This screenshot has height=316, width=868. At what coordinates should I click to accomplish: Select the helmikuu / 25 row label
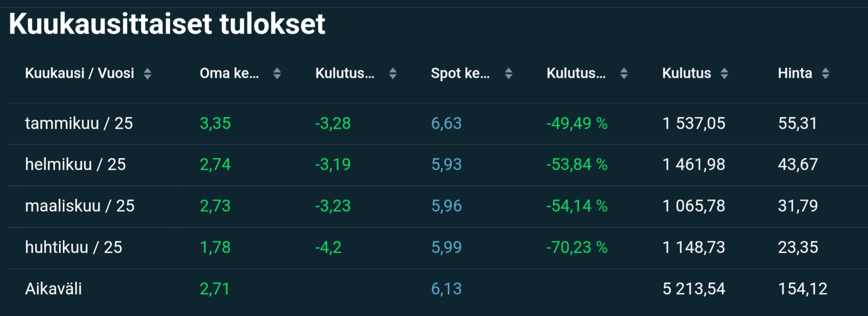75,164
